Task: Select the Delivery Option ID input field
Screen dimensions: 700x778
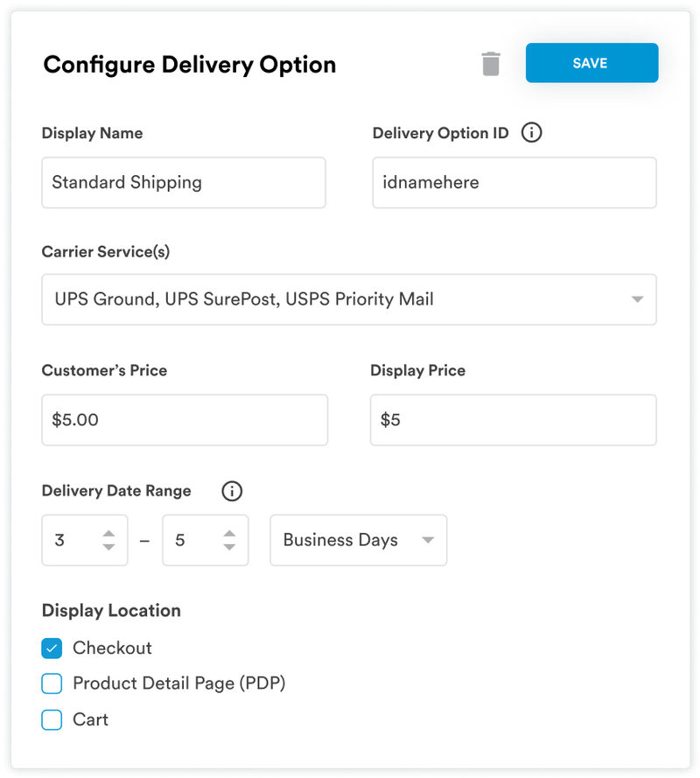Action: 514,182
